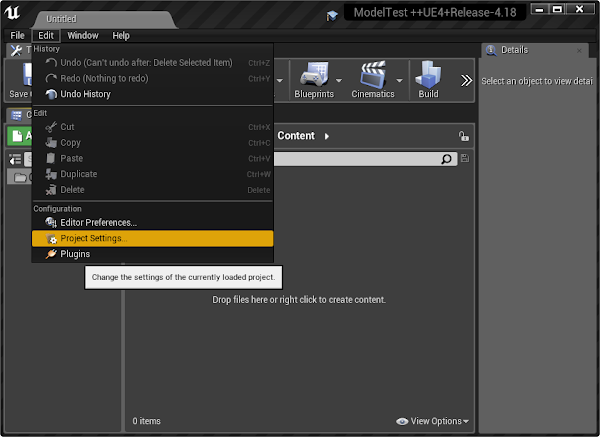The width and height of the screenshot is (600, 437).
Task: Click the Content Browser tab icon
Action: 16,115
